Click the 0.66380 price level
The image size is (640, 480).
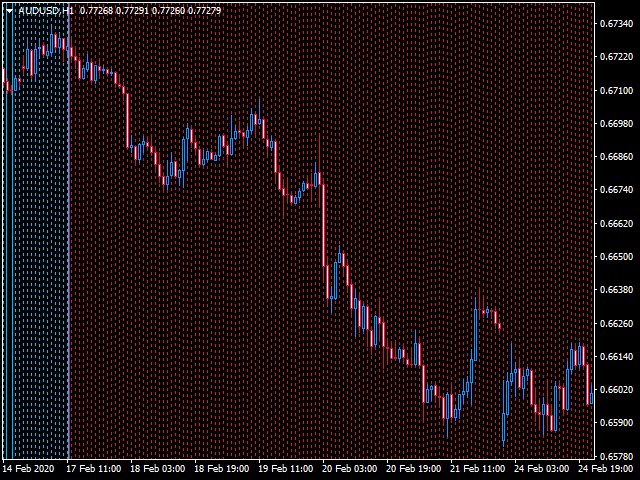[x=616, y=290]
